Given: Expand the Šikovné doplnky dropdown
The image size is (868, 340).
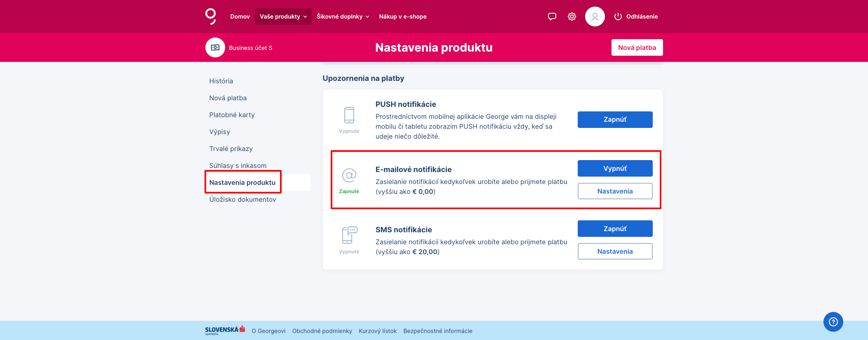Looking at the screenshot, I should [x=343, y=17].
